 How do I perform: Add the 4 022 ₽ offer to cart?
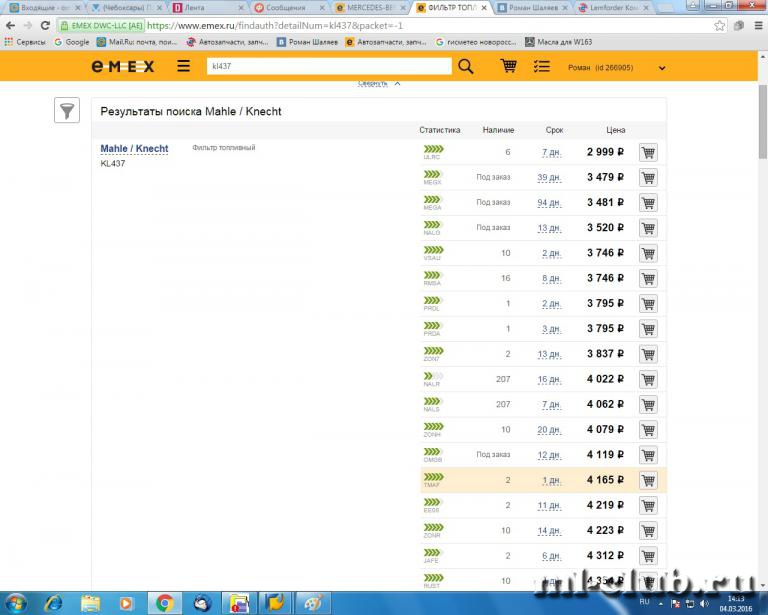point(648,379)
